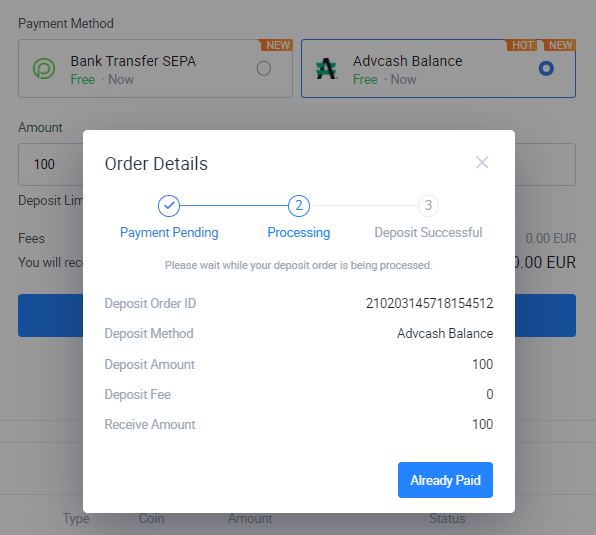Select the Bank Transfer SEPA radio button

264,69
